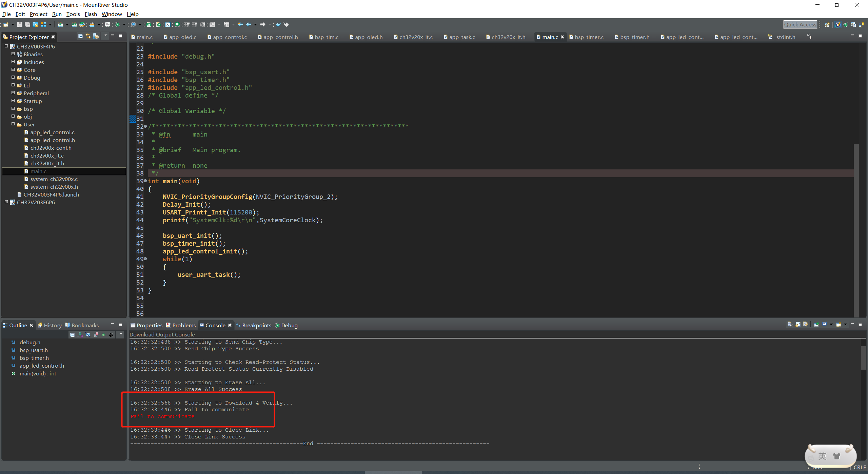Switch to the Problems tab
868x474 pixels.
181,325
